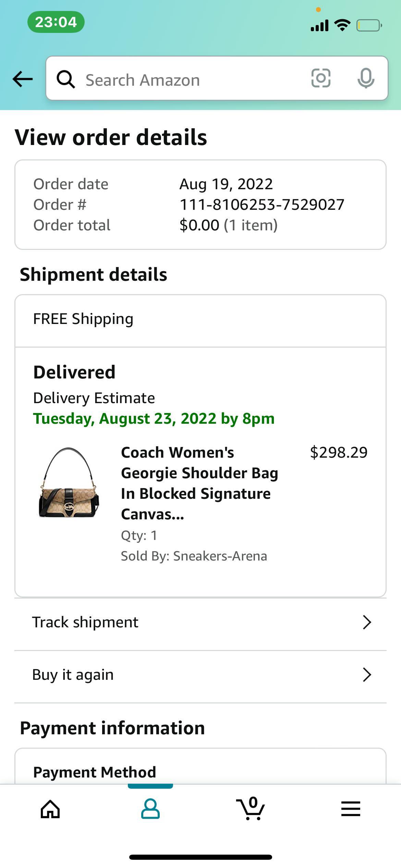Tap the 23:04 time status pill
Screen dimensions: 401x868
[x=56, y=22]
